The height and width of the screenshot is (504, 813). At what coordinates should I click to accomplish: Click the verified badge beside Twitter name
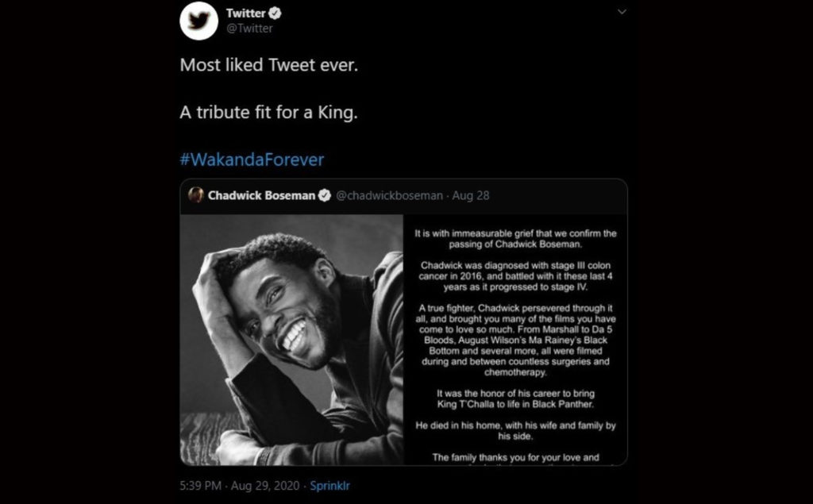click(276, 13)
